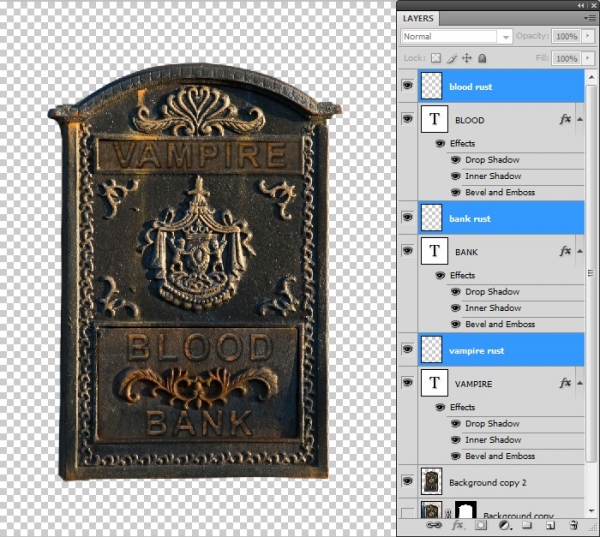
Task: Close the Layers panel
Action: point(593,5)
